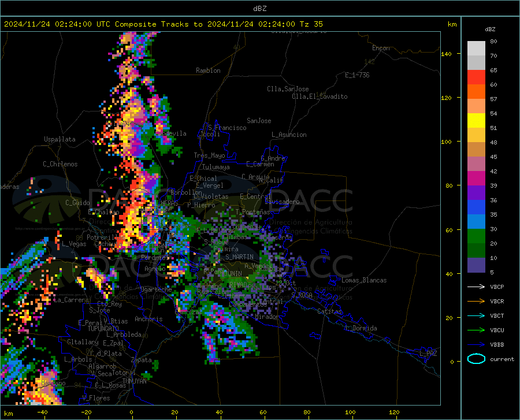Click the orange VBCR arrow legend icon
520x420 pixels.
[476, 302]
